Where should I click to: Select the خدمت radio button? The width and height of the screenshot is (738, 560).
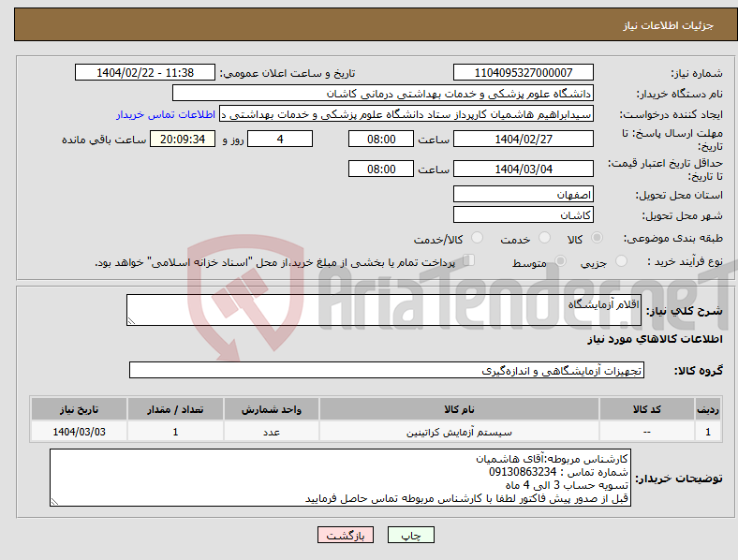tap(544, 238)
